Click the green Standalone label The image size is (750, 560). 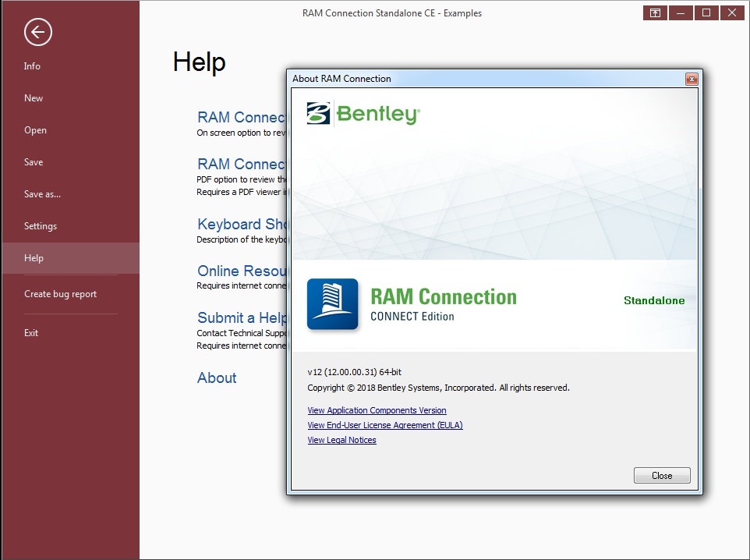654,300
